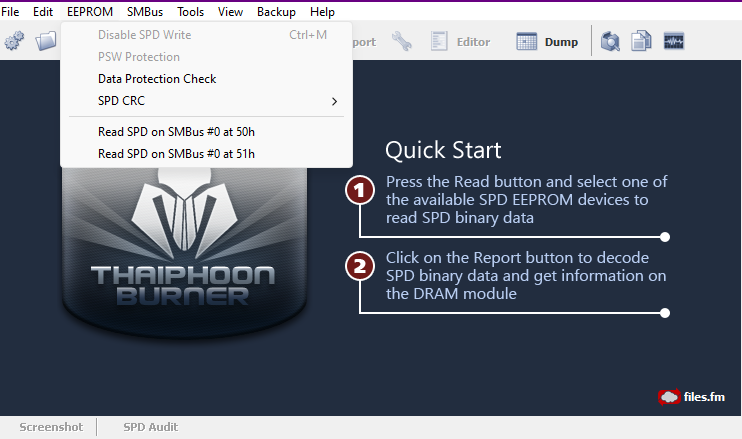Click the open folder toolbar icon
The height and width of the screenshot is (439, 742).
click(46, 41)
